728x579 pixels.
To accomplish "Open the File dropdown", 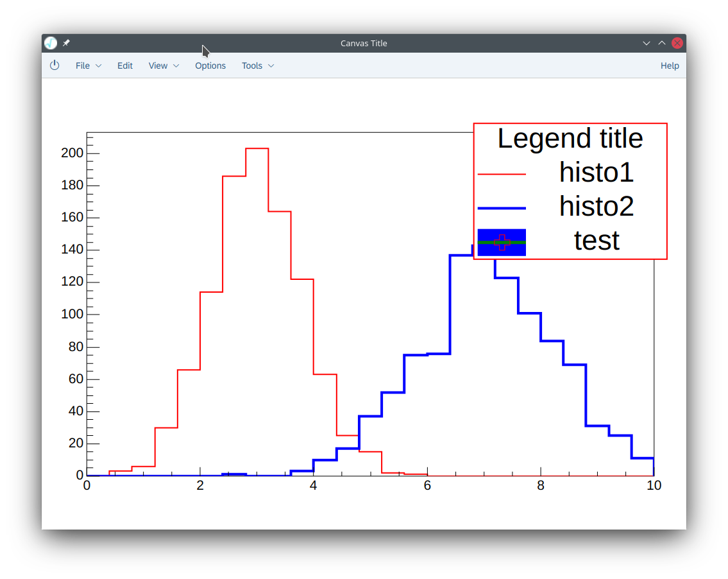I will (x=83, y=65).
